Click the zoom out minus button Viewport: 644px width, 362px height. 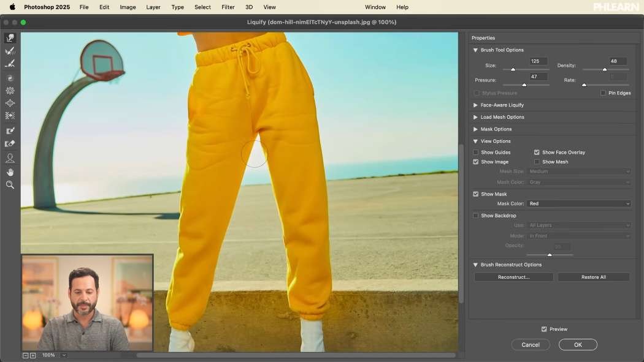26,355
